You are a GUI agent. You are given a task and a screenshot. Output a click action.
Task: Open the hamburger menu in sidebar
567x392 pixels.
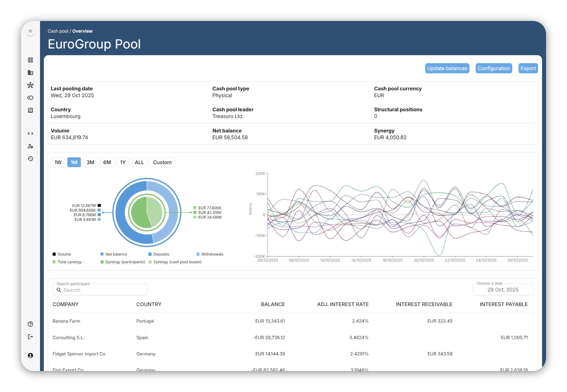click(30, 31)
